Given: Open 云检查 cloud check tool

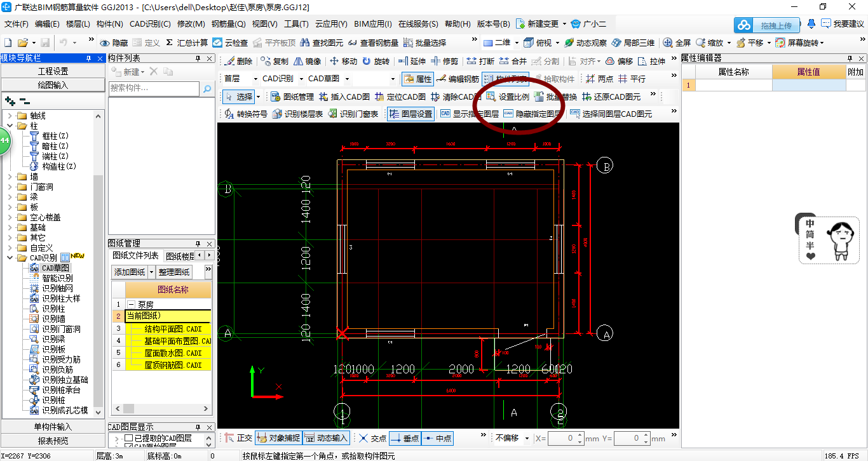Looking at the screenshot, I should click(x=231, y=43).
